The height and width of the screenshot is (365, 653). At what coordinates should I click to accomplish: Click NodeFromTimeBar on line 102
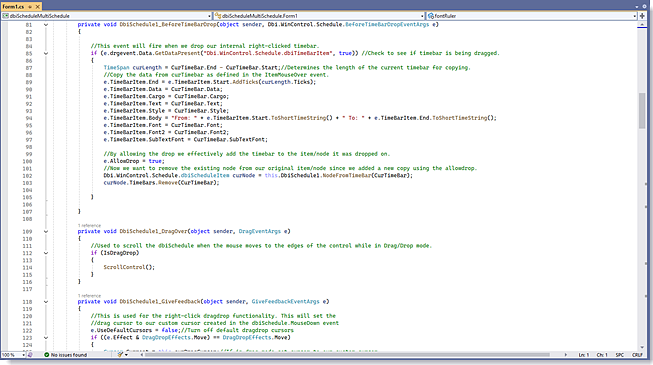point(347,175)
